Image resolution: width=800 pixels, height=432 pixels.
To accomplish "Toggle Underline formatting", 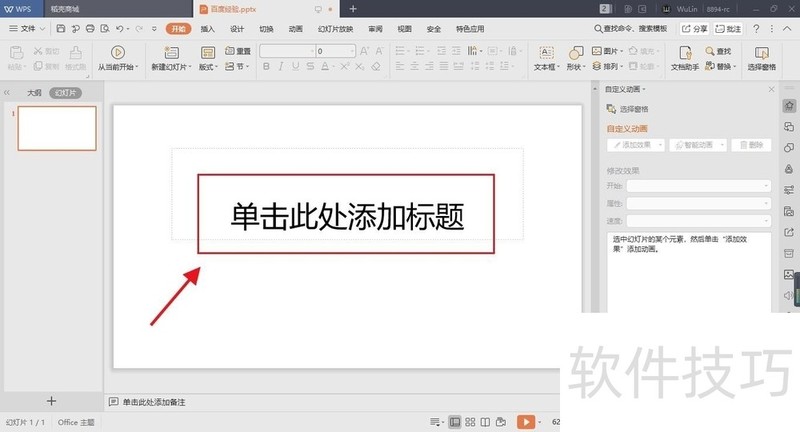I will coord(295,66).
